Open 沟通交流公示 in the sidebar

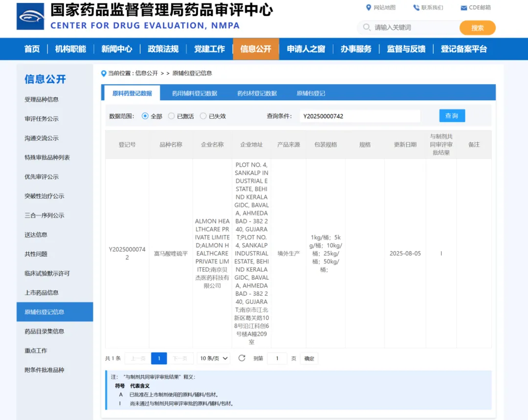tap(42, 138)
